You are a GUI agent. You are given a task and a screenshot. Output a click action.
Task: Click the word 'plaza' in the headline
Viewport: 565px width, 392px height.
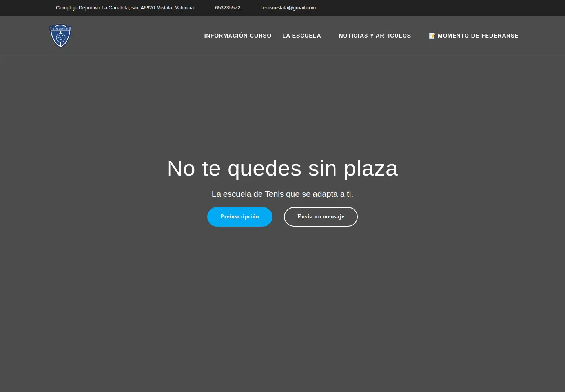coord(371,169)
